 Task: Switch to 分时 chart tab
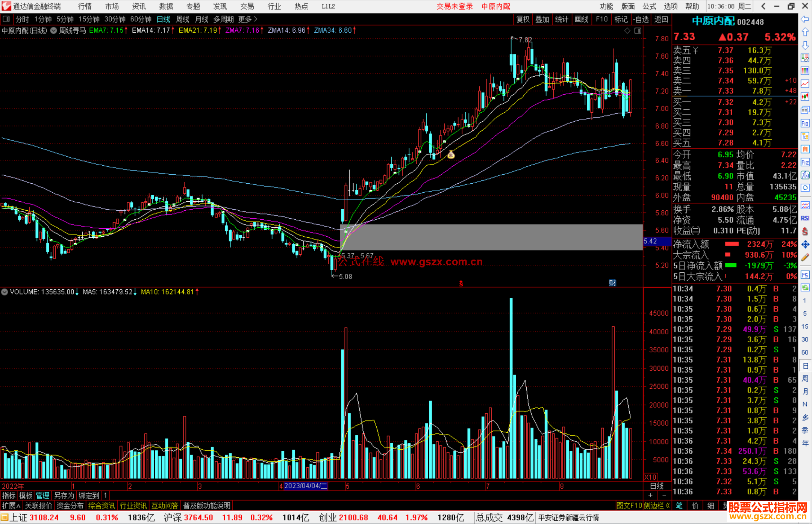click(x=22, y=19)
